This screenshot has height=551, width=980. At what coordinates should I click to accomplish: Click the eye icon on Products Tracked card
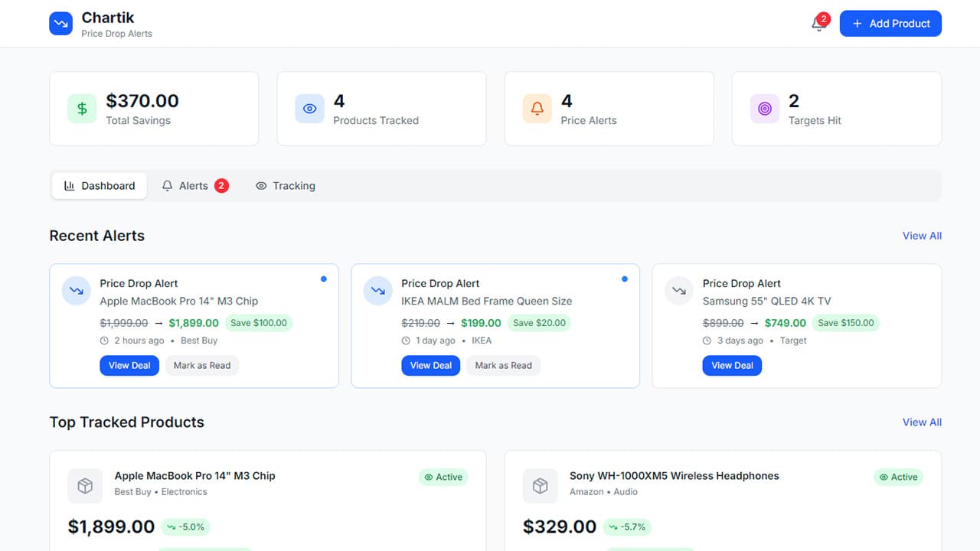point(309,108)
